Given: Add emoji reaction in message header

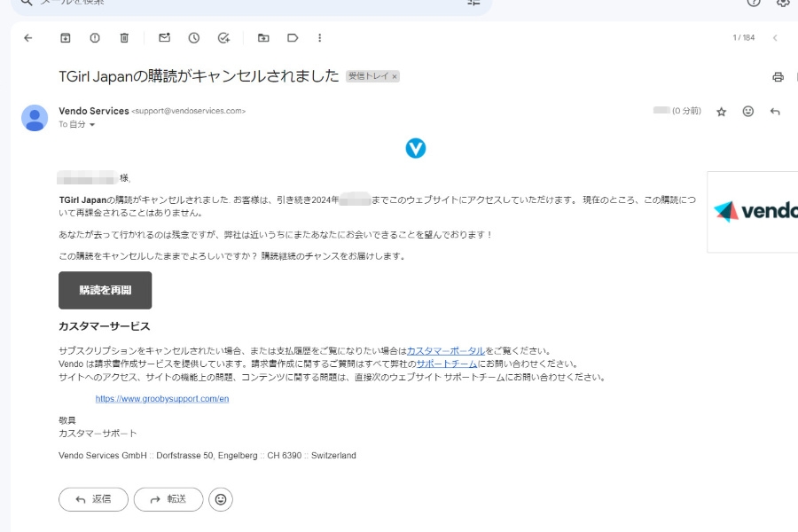Looking at the screenshot, I should (x=748, y=111).
